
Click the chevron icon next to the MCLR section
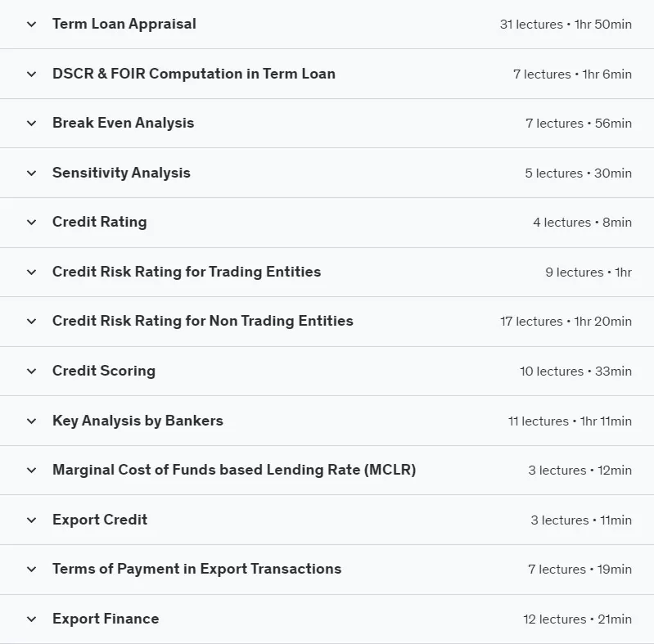click(31, 471)
